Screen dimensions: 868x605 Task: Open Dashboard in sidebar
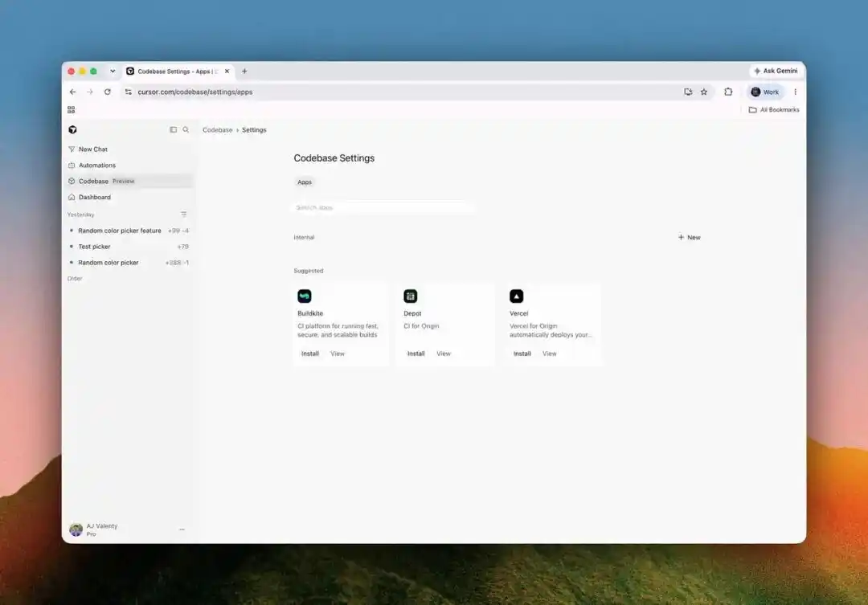click(x=129, y=197)
